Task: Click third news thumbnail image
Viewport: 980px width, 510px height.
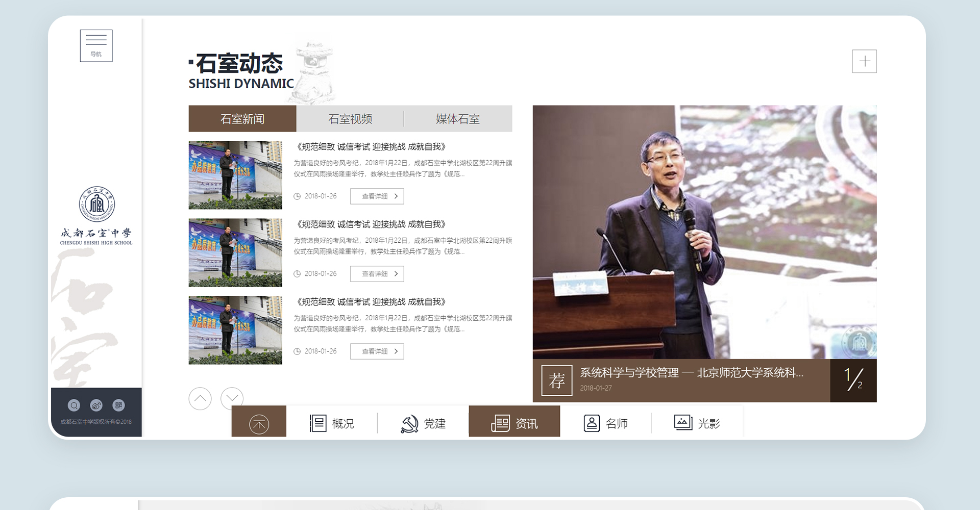Action: click(235, 330)
